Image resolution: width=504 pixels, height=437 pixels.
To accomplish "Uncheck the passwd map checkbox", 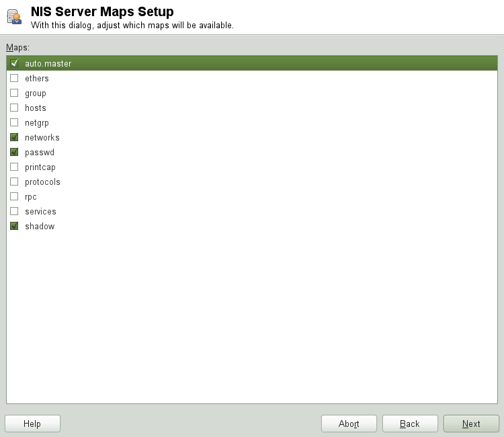I will (14, 153).
